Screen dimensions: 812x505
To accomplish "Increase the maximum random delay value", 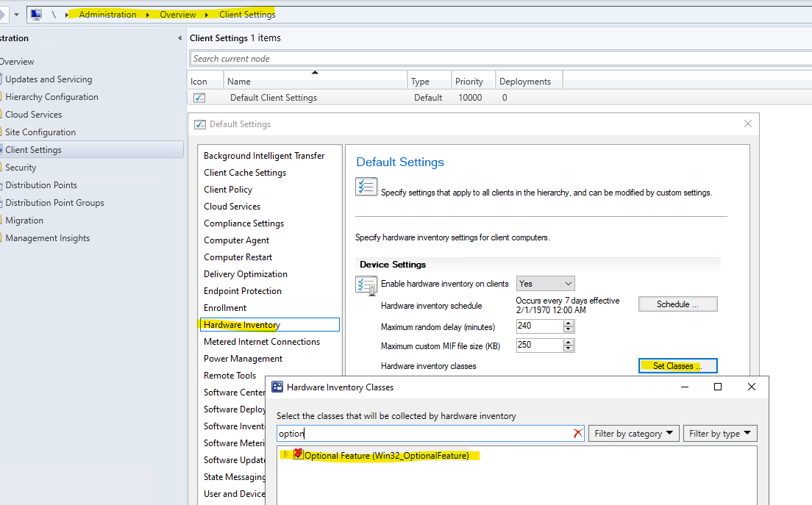I will coord(569,323).
